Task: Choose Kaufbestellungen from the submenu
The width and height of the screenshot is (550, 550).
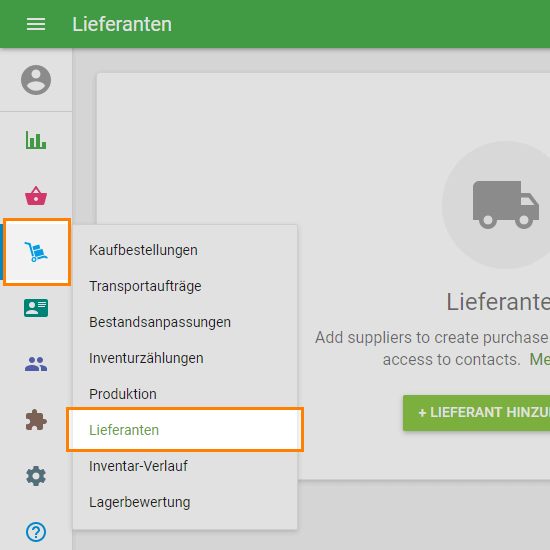Action: 185,250
